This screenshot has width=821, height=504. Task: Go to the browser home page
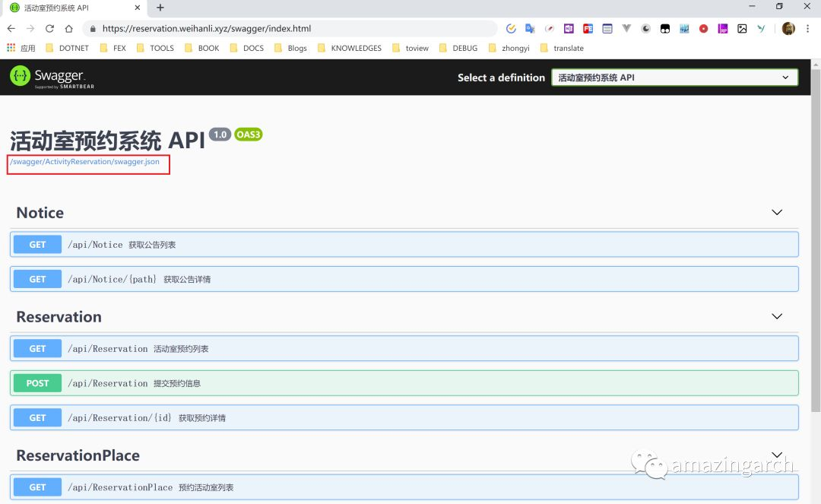pos(68,29)
